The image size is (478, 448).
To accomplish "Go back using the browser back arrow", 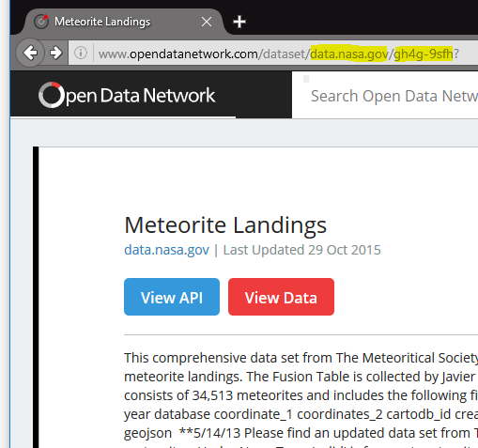I will pos(30,53).
